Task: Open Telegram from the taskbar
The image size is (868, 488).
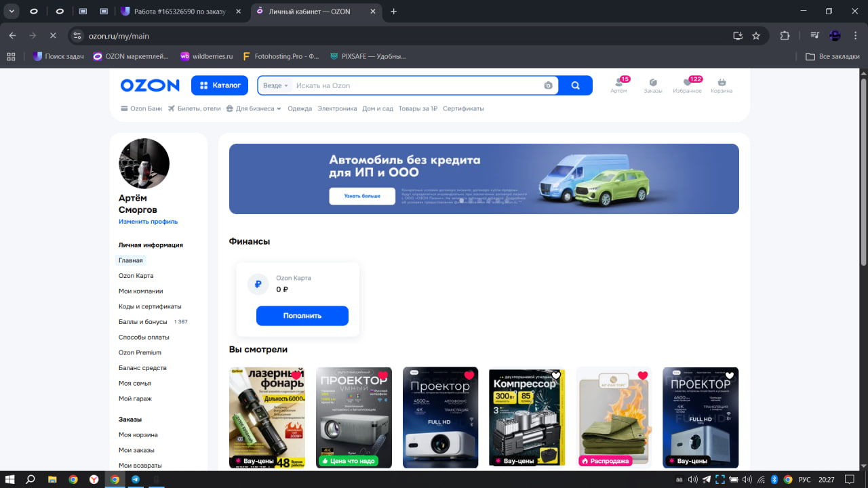Action: tap(136, 479)
